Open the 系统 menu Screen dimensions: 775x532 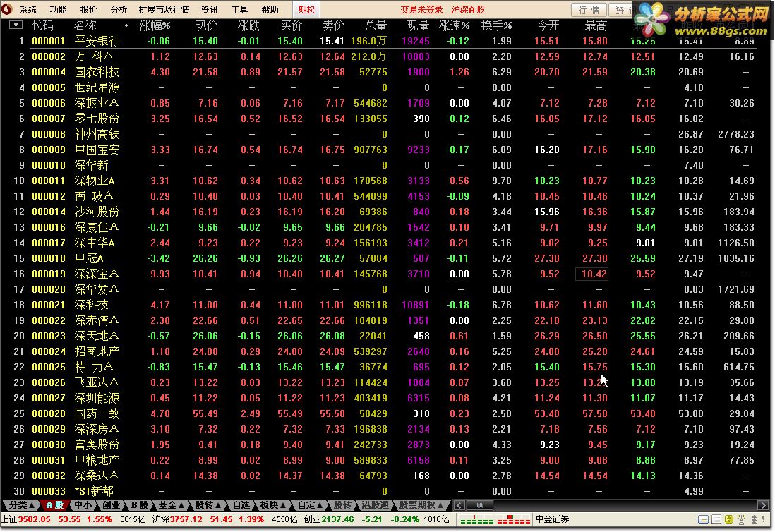(x=28, y=9)
